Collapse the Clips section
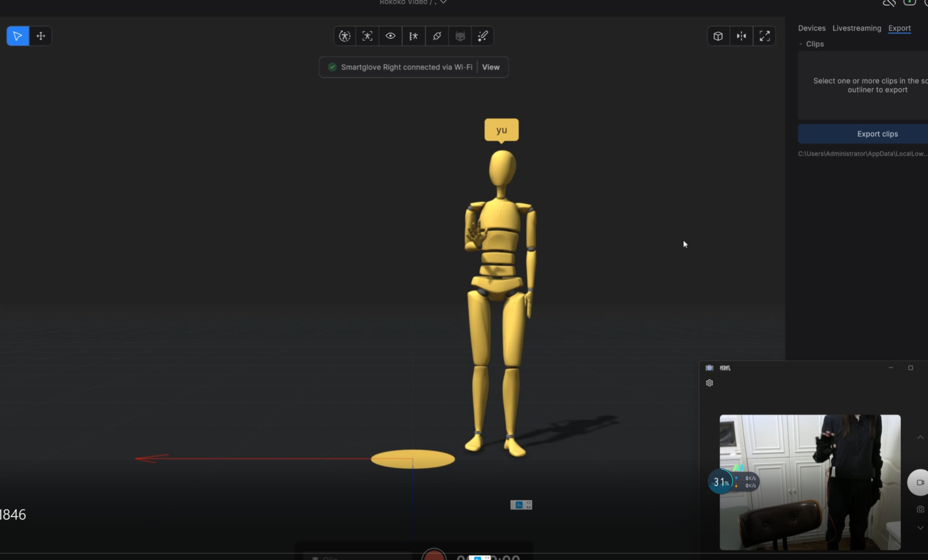This screenshot has height=560, width=928. point(801,44)
